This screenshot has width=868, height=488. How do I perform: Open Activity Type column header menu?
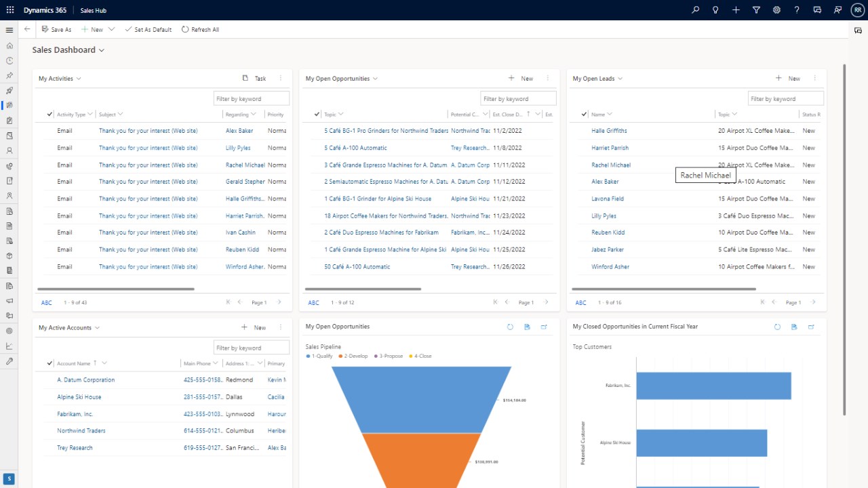point(91,115)
